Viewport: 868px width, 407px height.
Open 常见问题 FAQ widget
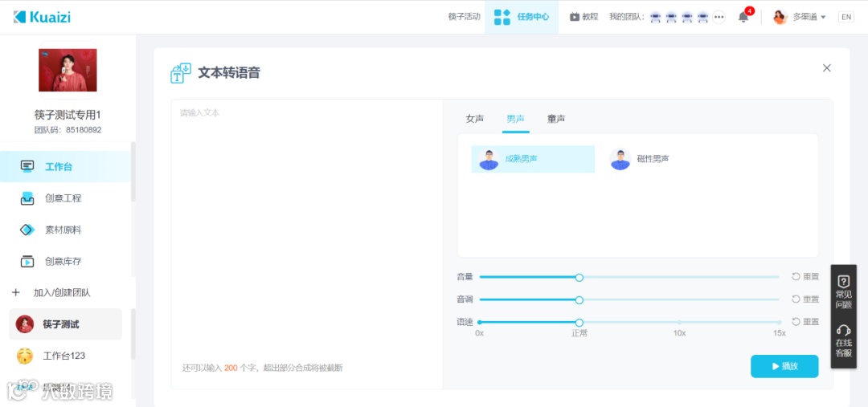pos(844,292)
